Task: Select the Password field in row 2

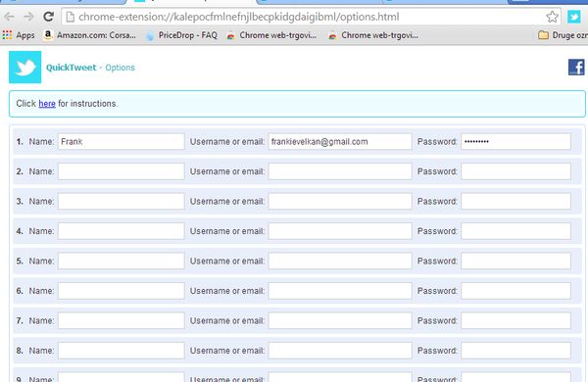Action: tap(516, 171)
